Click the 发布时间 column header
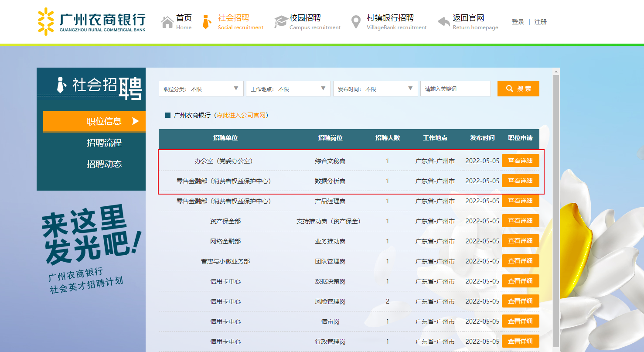Screen dimensions: 644x352 pos(482,138)
